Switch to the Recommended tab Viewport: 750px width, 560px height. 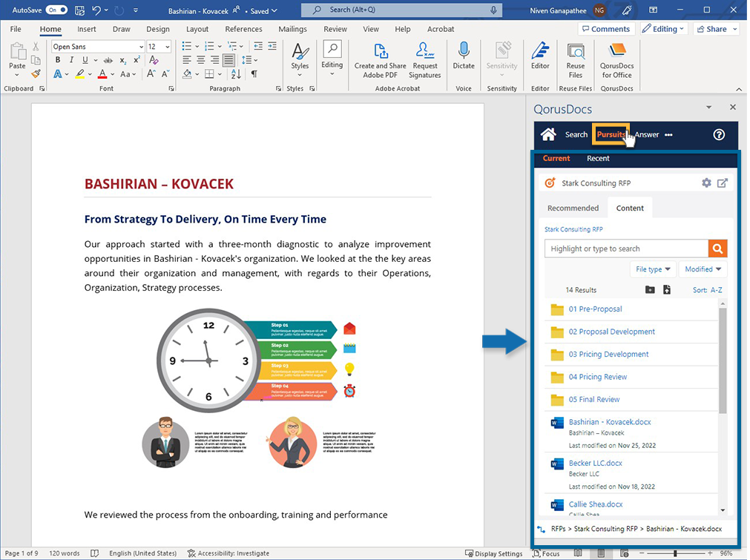tap(573, 208)
